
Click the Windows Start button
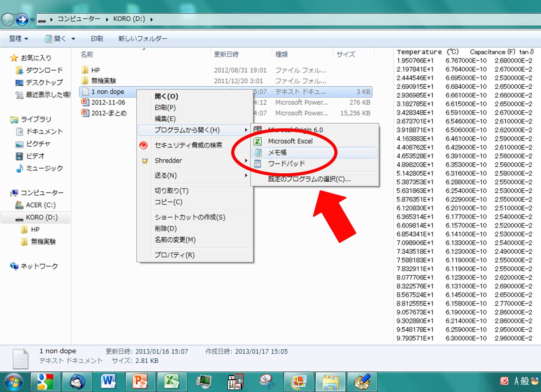pos(14,382)
